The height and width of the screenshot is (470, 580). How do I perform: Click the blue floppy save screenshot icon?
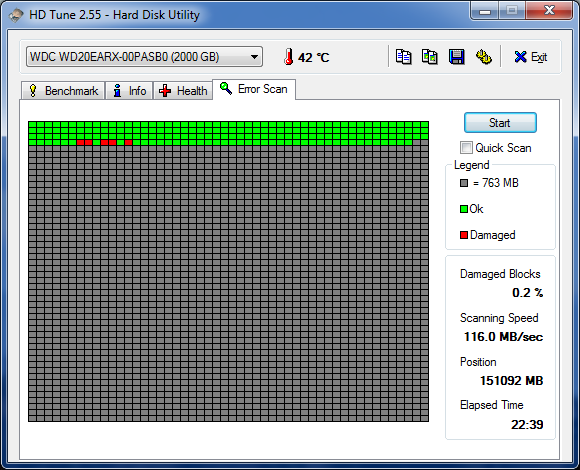click(456, 57)
